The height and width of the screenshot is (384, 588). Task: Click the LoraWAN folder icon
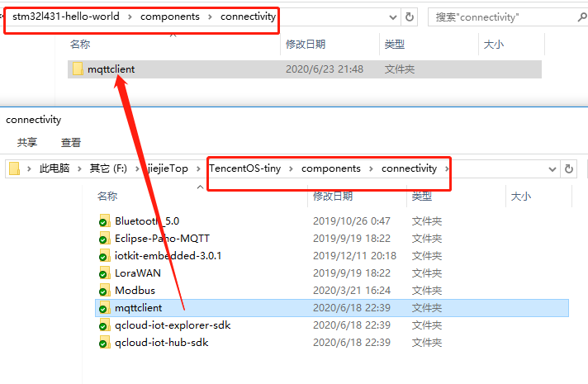104,273
